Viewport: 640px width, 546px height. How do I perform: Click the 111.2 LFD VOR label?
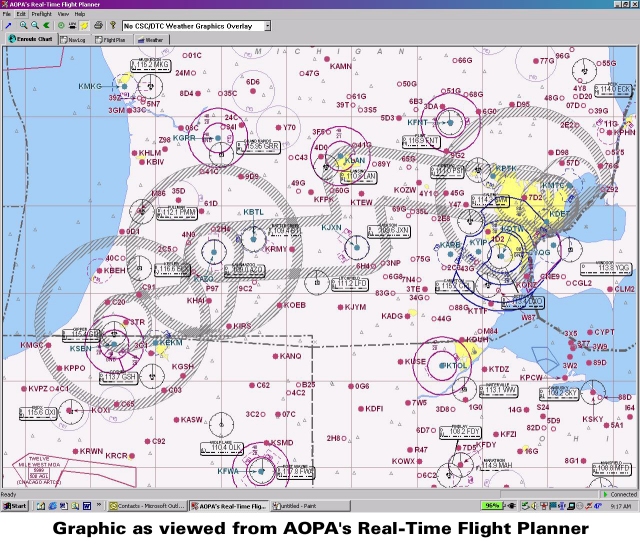coord(350,284)
